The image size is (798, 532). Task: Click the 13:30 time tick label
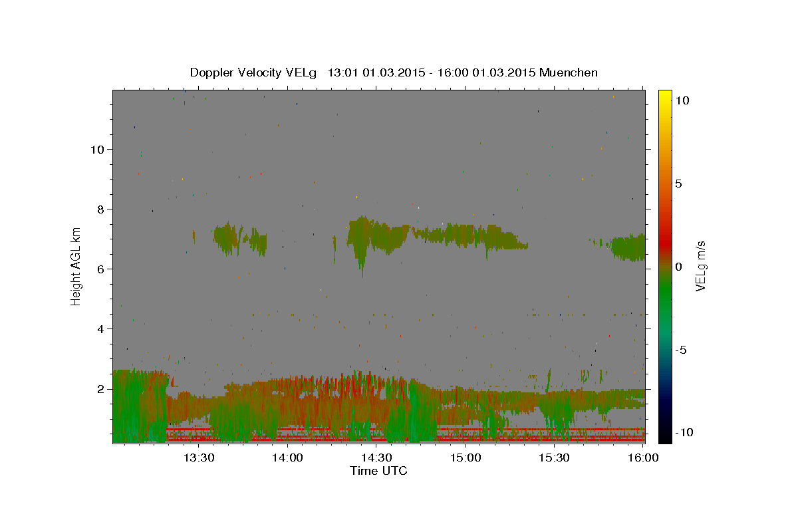(x=199, y=458)
